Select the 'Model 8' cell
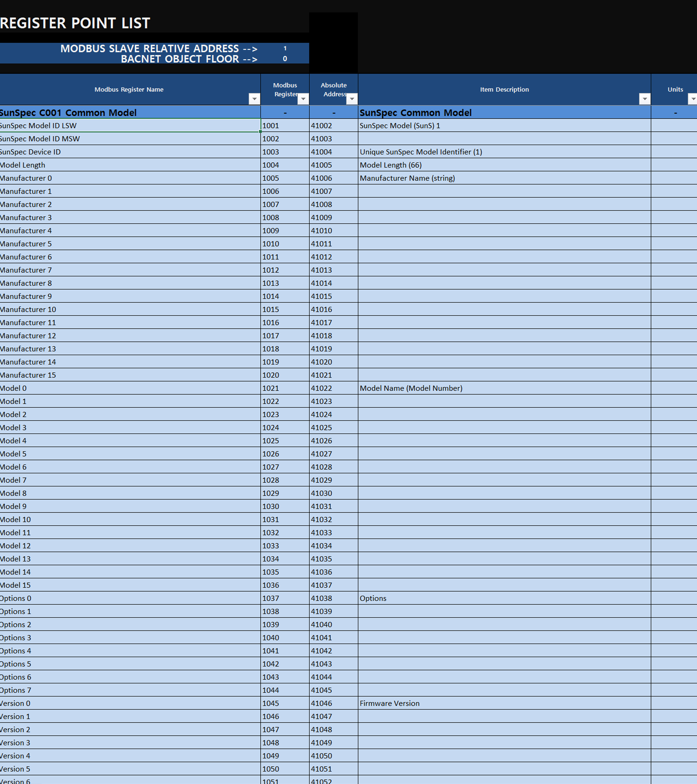Screen dimensions: 697x784 (x=130, y=493)
